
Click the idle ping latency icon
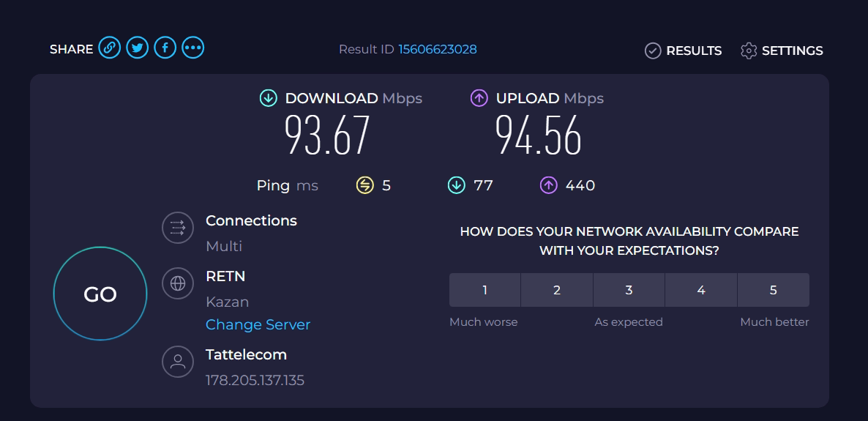pyautogui.click(x=365, y=186)
